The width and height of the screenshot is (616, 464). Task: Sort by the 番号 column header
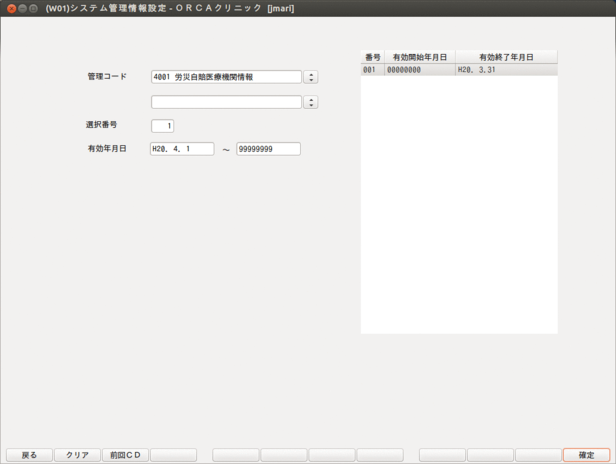pos(371,58)
